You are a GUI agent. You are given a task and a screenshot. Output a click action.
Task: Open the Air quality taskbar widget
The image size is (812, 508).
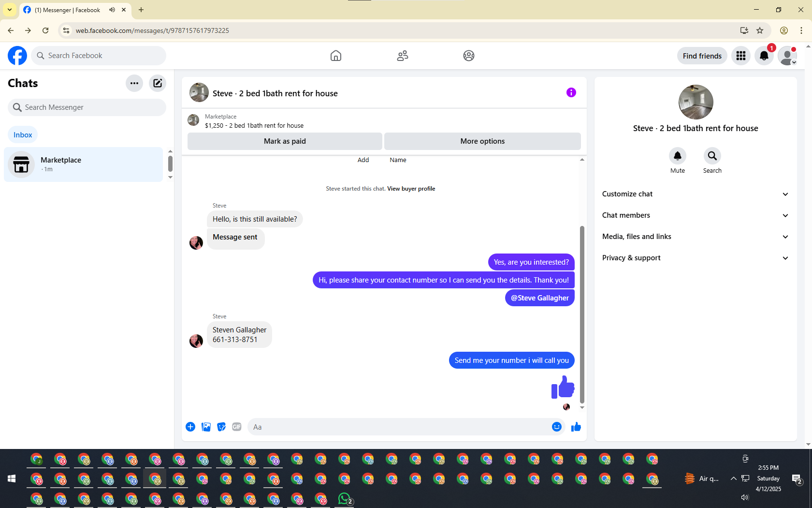pyautogui.click(x=702, y=478)
